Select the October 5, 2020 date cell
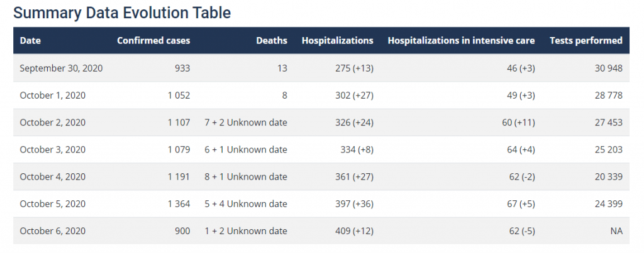 tap(53, 204)
